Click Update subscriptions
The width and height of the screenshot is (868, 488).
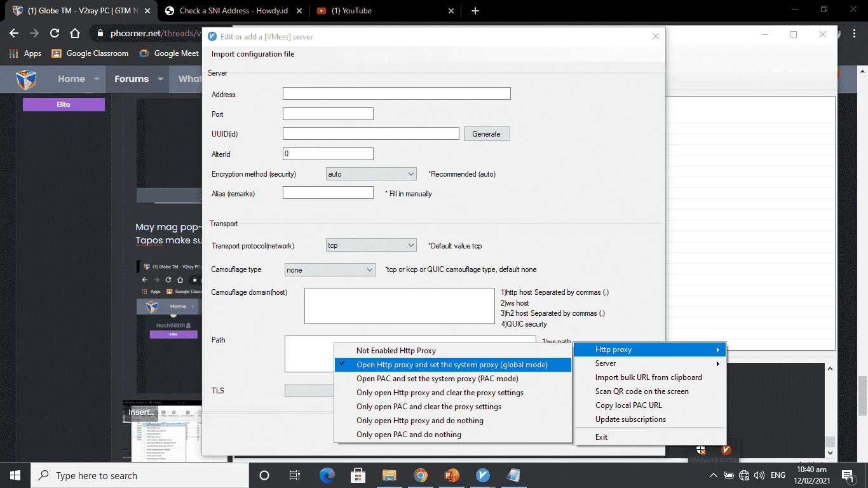(650, 419)
